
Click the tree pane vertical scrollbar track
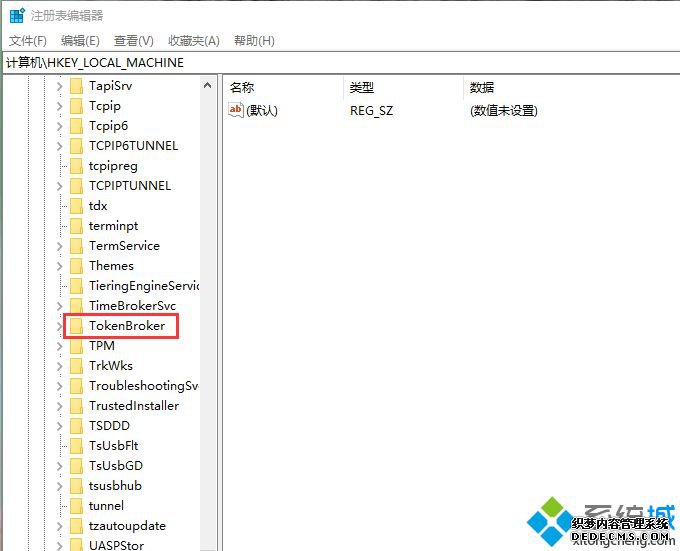tap(208, 322)
